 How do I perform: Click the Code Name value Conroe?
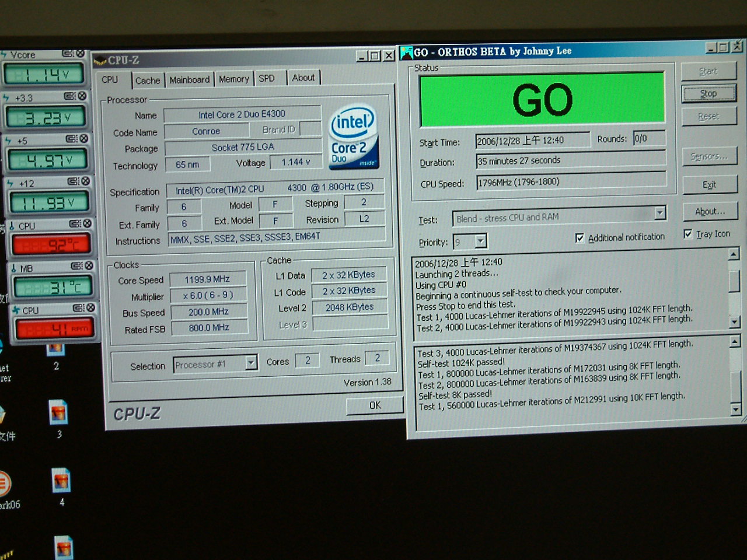click(207, 131)
